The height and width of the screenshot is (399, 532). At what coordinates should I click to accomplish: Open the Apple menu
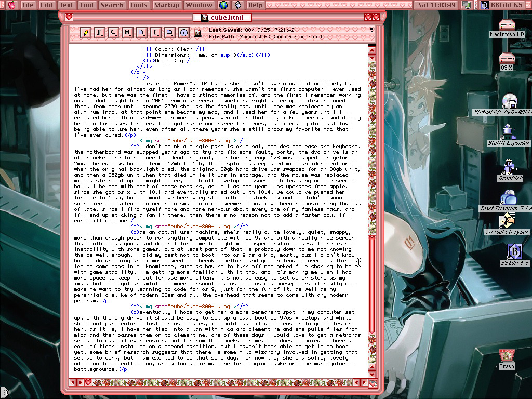pos(11,5)
